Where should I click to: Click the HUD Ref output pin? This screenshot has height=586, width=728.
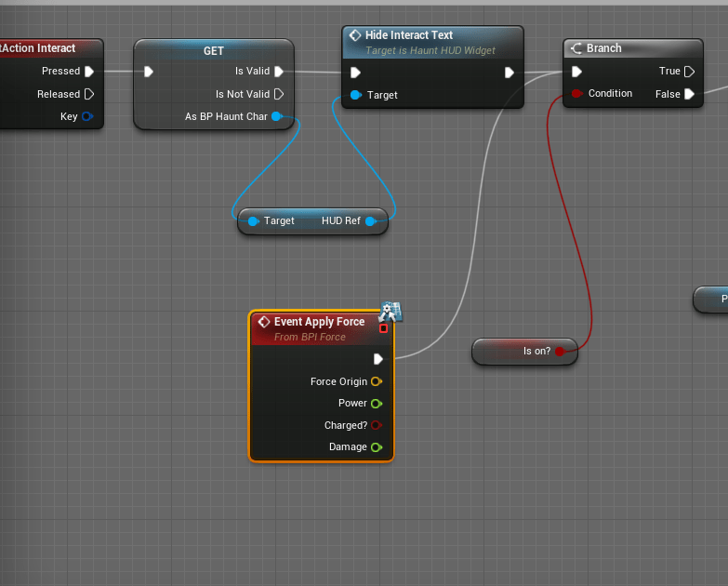click(x=370, y=221)
